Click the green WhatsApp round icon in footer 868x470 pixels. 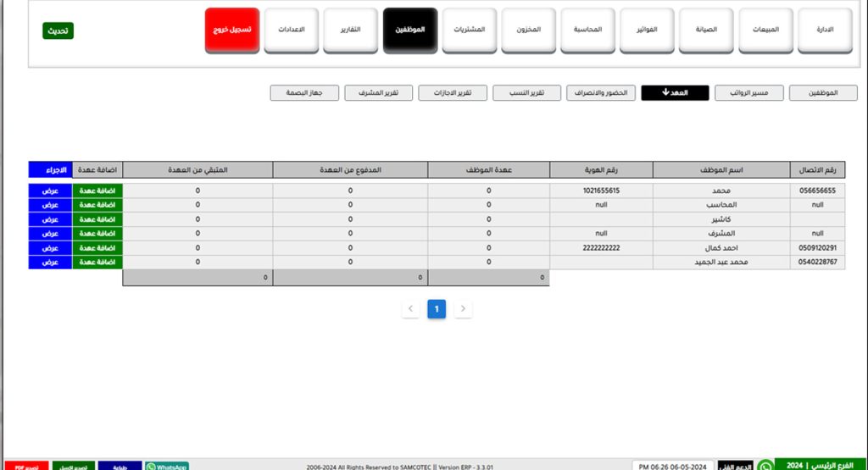click(x=765, y=465)
